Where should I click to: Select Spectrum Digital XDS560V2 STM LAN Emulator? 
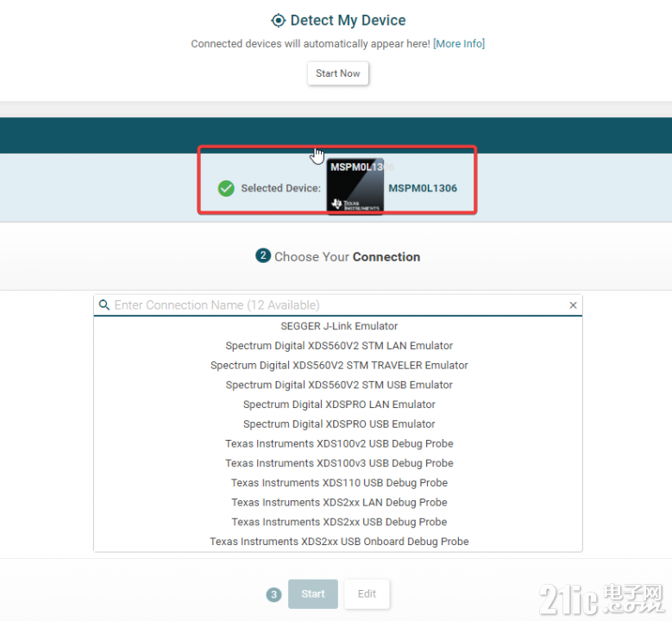point(339,346)
